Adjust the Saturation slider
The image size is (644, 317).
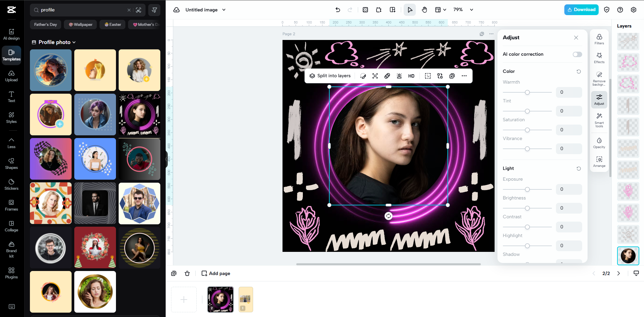[x=527, y=130]
